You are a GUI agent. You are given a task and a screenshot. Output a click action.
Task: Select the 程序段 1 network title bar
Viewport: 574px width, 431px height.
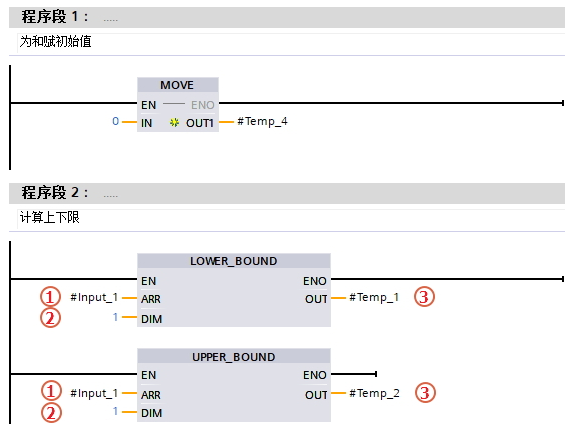287,17
